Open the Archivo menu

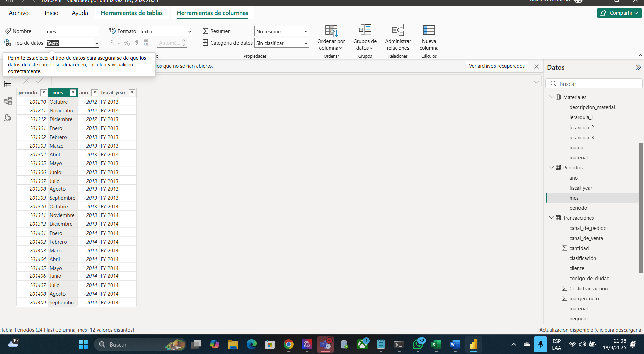pos(19,13)
